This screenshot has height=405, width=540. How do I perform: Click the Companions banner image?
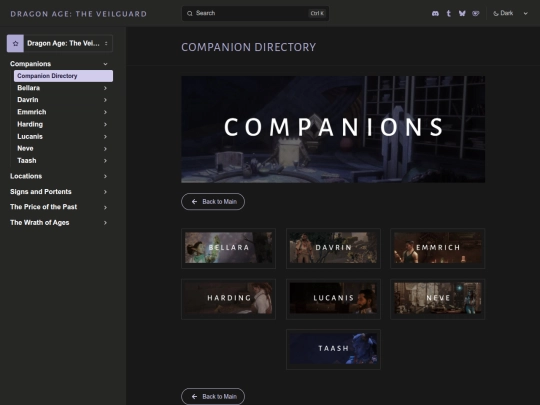click(x=333, y=129)
